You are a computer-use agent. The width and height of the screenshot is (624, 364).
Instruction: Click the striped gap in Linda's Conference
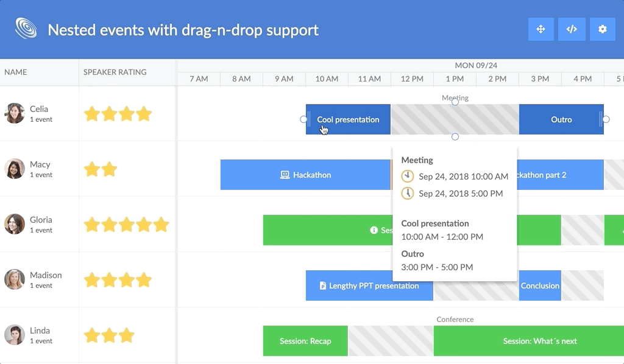391,341
